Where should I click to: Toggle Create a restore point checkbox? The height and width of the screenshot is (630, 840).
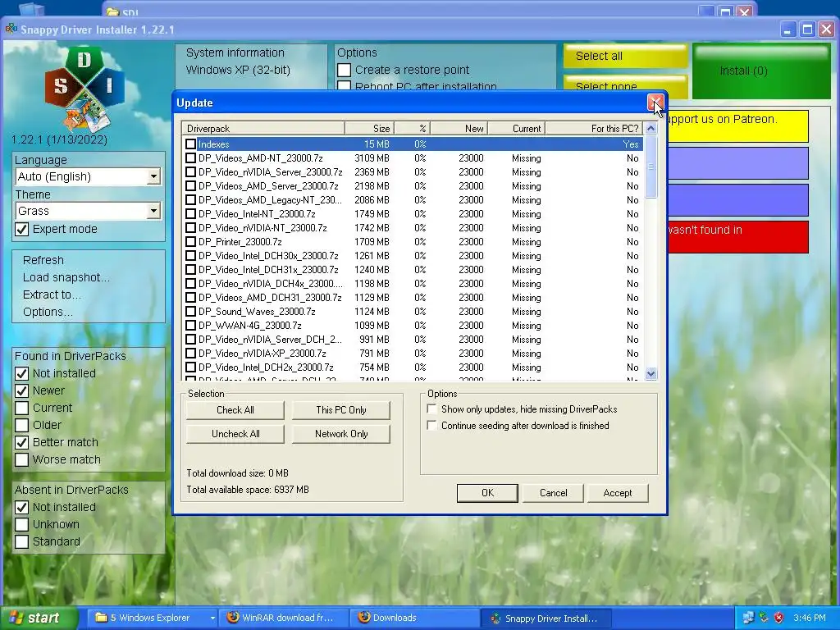tap(345, 71)
